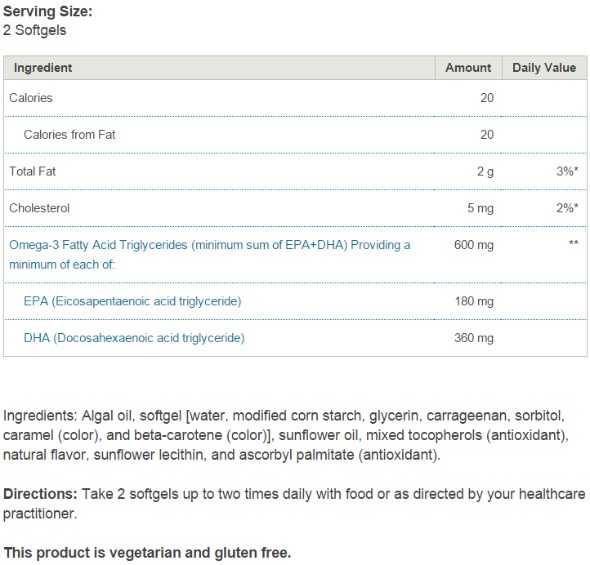Click the 360 mg DHA amount

[474, 338]
